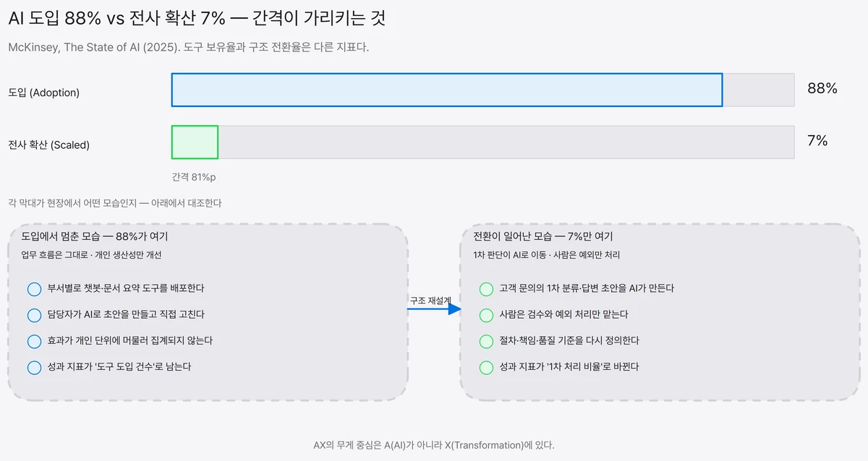Click the green circle beside '사람은 검수와 예외 처리만 맡는다'
Image resolution: width=868 pixels, height=461 pixels.
pos(486,315)
